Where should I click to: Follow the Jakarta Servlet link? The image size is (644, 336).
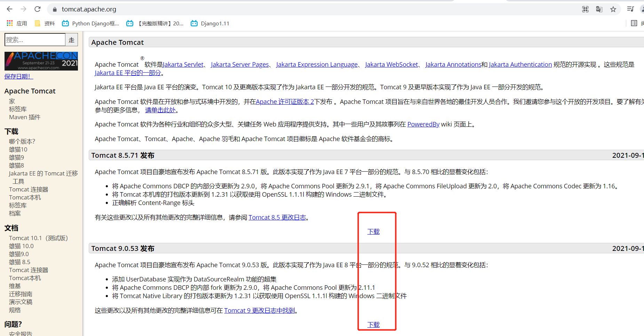coord(183,64)
